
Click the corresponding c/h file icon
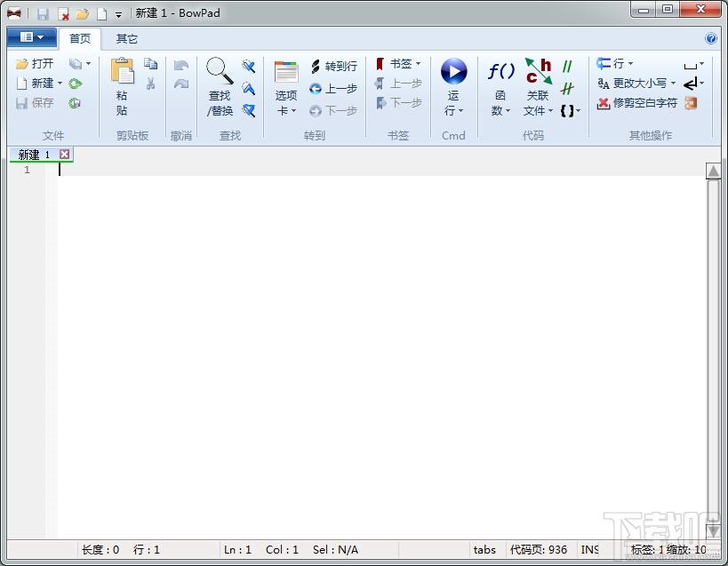(x=538, y=71)
